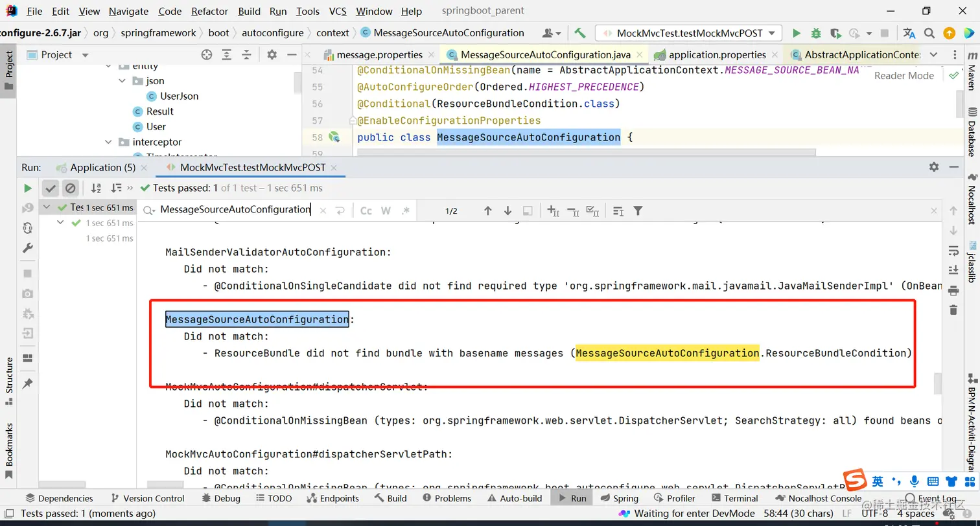Build the project with the hammer icon
The image size is (980, 526).
[x=580, y=33]
